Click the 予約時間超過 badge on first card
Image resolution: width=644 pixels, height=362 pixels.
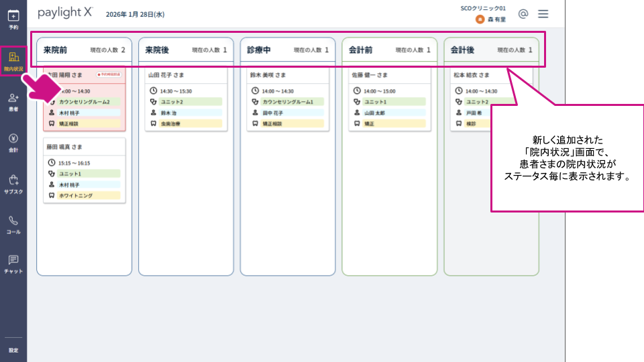coord(109,74)
